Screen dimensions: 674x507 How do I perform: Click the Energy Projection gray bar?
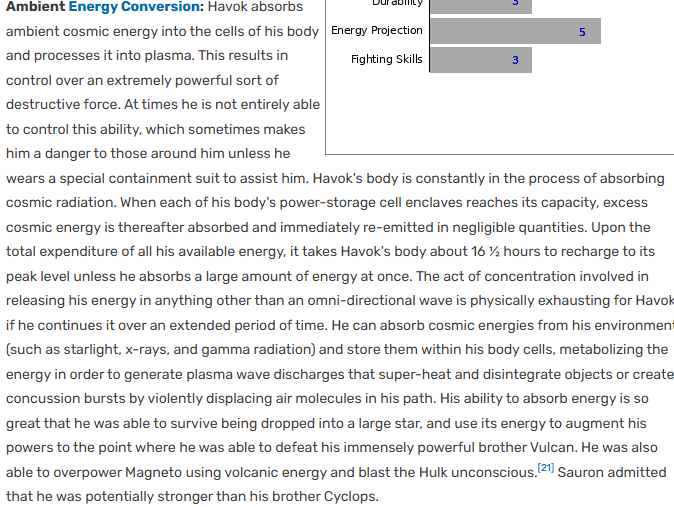pos(515,31)
